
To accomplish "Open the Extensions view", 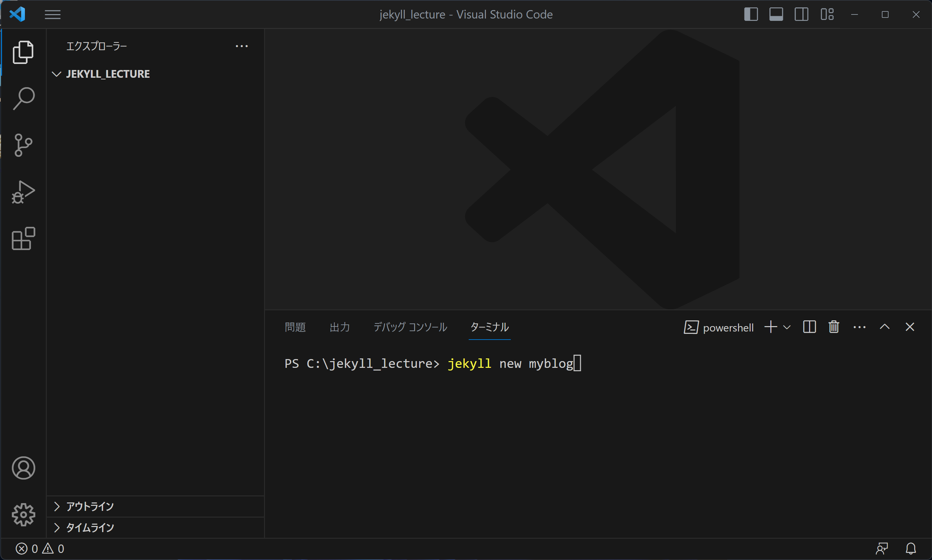I will [x=24, y=239].
